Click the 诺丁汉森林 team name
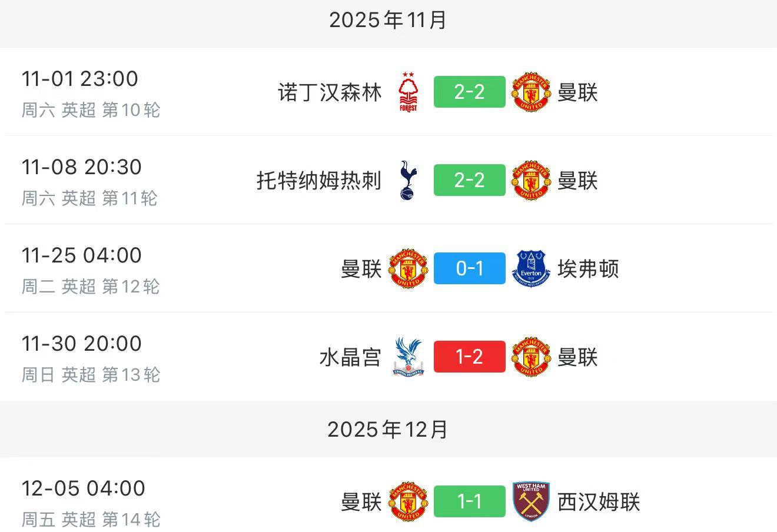Viewport: 777px width, 532px height. click(x=330, y=92)
